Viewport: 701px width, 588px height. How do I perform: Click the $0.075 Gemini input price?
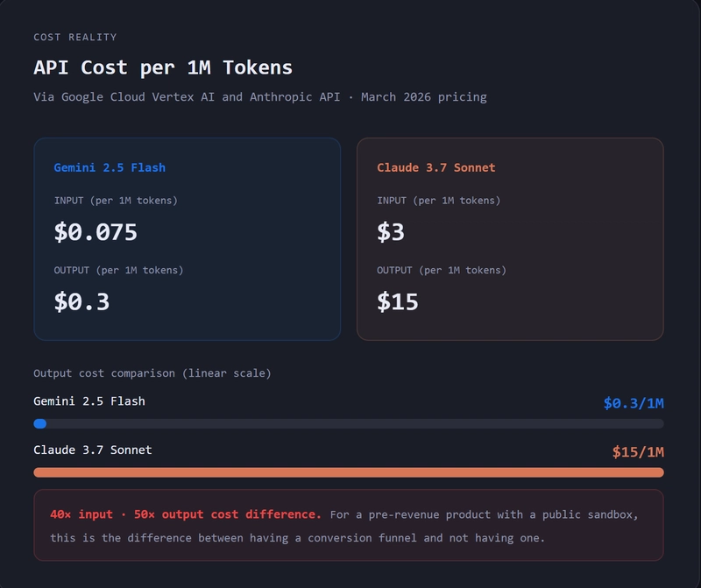click(96, 232)
